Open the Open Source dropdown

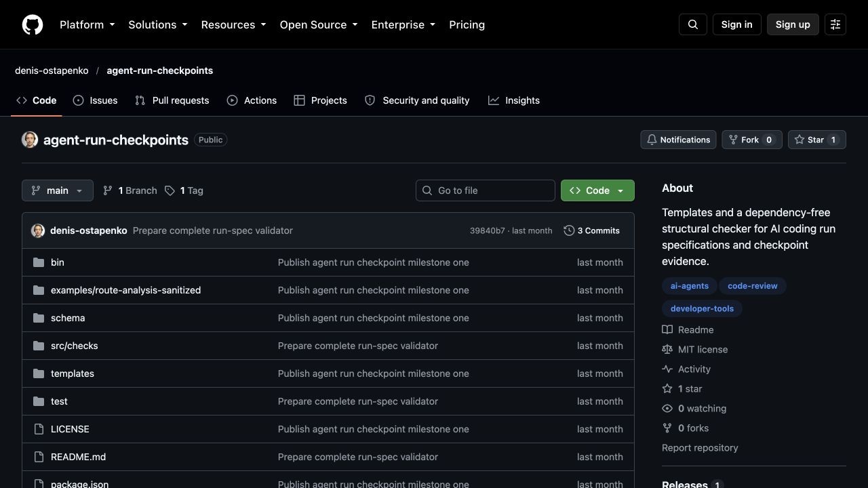point(319,24)
